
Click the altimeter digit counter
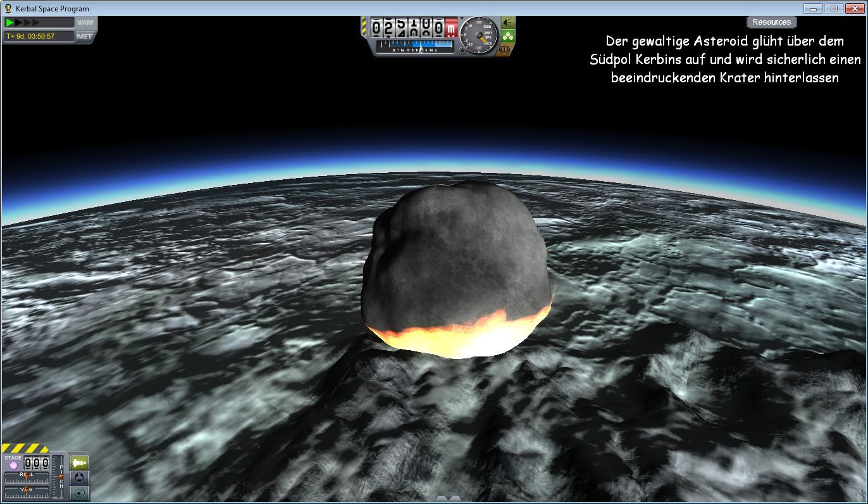point(407,27)
